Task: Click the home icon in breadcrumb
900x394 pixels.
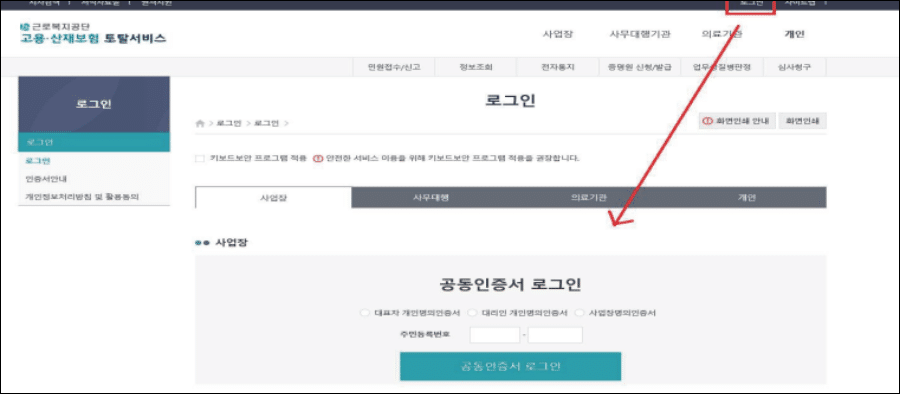Action: click(200, 123)
